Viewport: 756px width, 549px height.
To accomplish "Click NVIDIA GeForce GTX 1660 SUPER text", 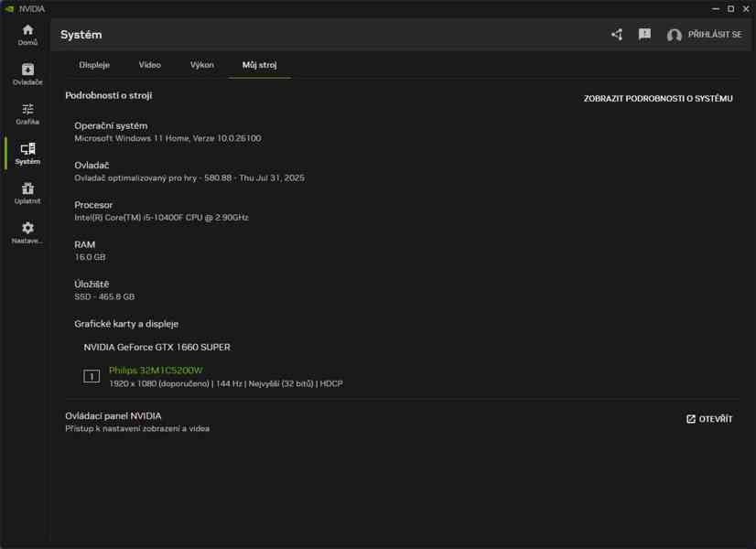I will point(157,347).
